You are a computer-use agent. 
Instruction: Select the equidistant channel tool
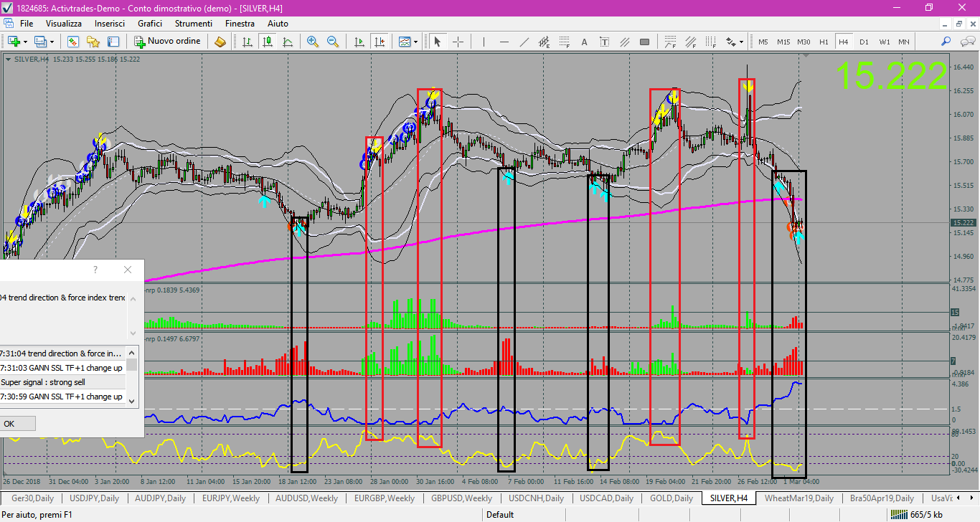(544, 42)
